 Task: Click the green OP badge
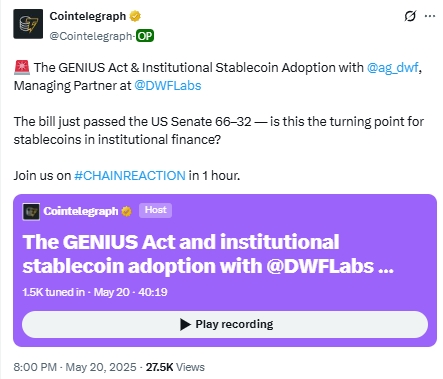click(145, 36)
